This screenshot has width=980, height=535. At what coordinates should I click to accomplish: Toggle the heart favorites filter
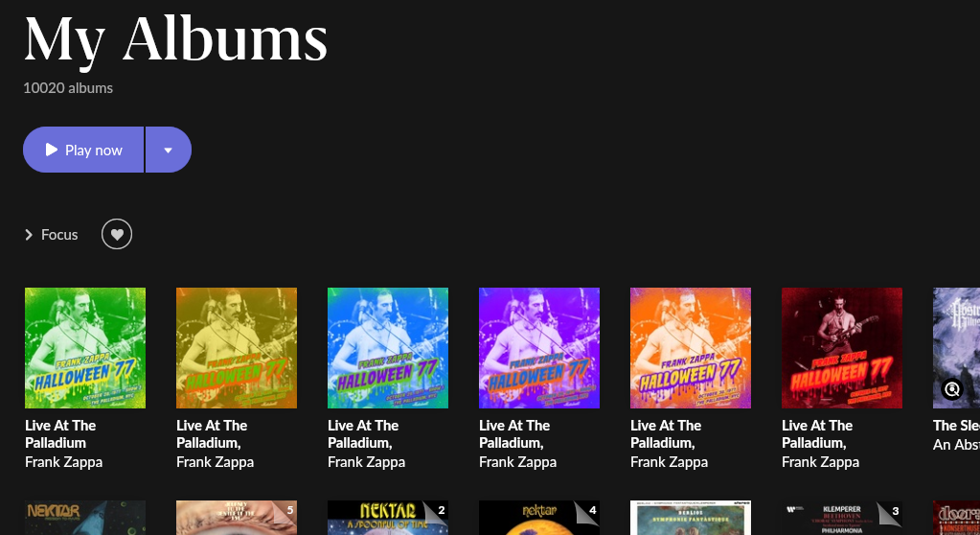117,234
